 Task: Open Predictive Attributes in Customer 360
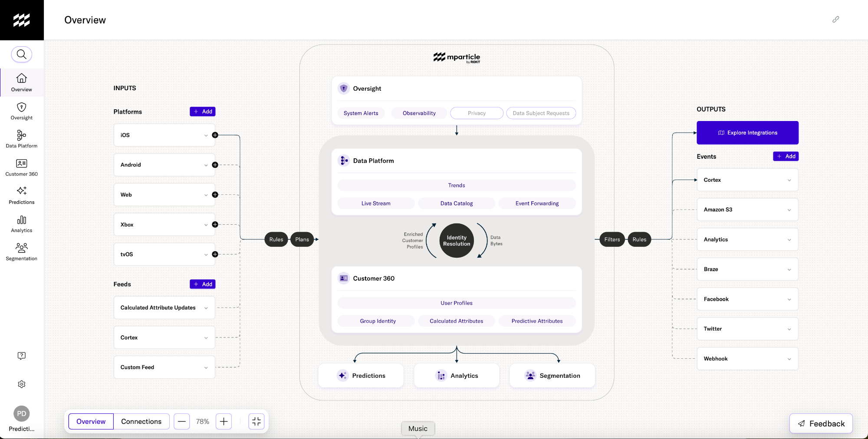click(537, 321)
